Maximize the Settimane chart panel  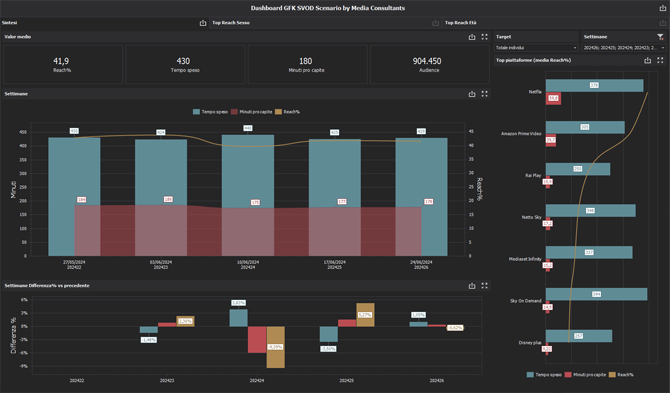[x=485, y=94]
